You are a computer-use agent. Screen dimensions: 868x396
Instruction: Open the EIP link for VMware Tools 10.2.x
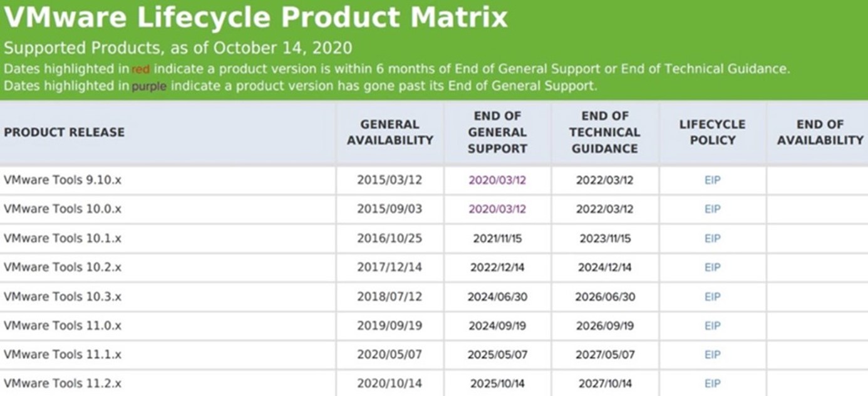click(x=712, y=267)
